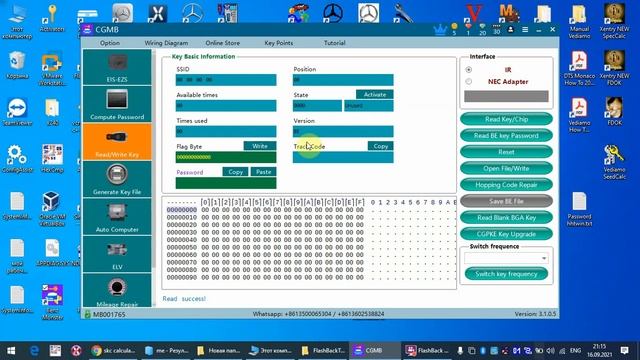Image resolution: width=640 pixels, height=360 pixels.
Task: Click the Flag Byte green input field
Action: (x=226, y=157)
